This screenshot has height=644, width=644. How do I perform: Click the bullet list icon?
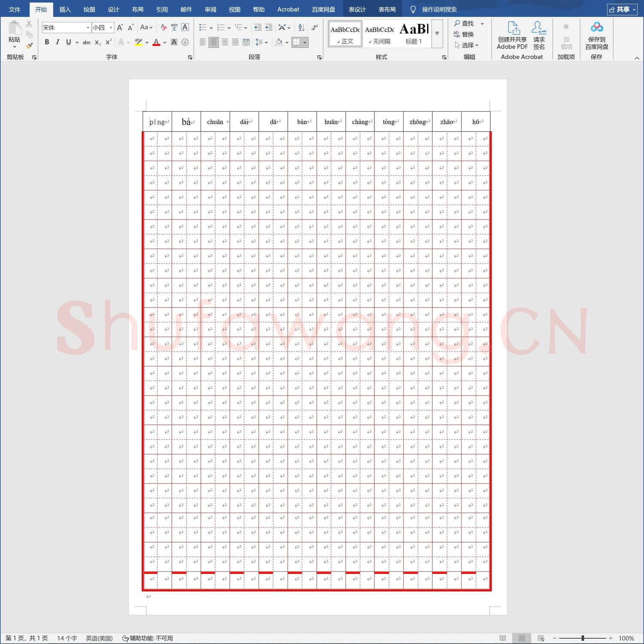(203, 27)
